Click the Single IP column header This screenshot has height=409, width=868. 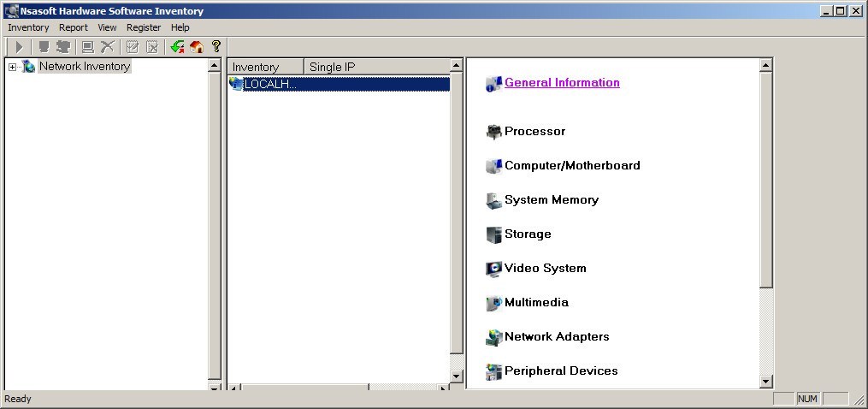point(376,67)
